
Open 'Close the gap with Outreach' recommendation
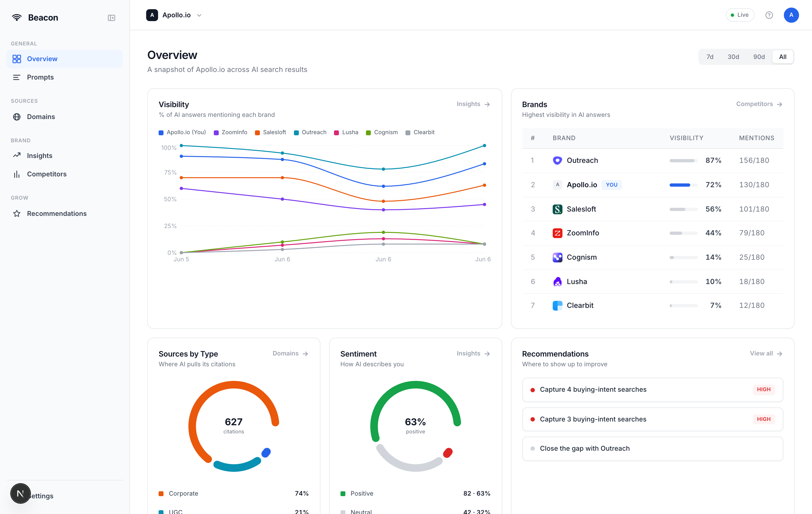(653, 449)
